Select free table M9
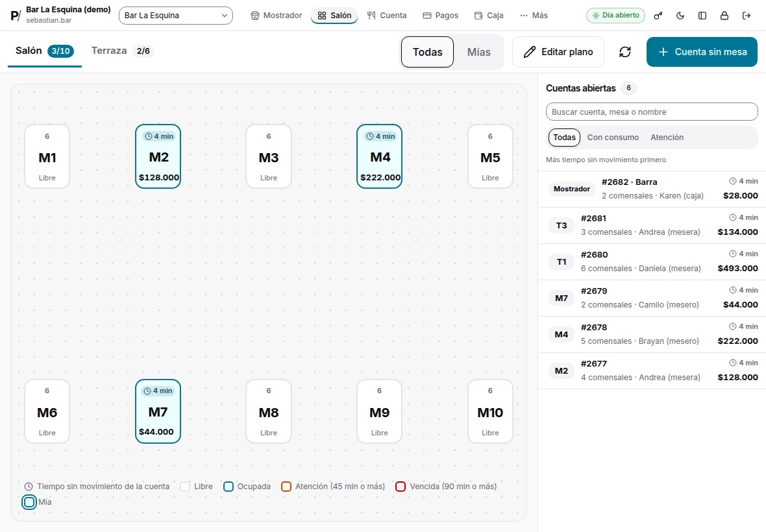Image resolution: width=766 pixels, height=532 pixels. [x=380, y=411]
